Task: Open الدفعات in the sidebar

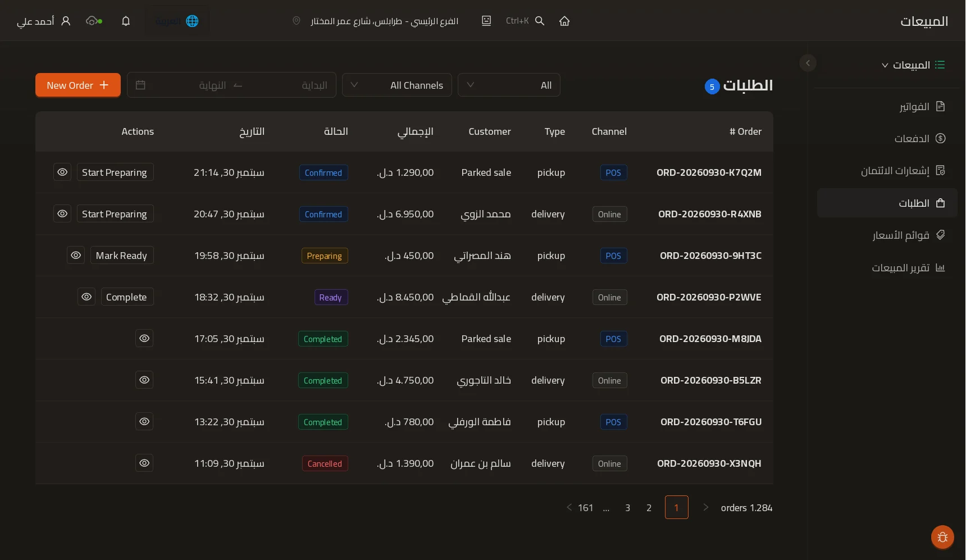Action: coord(887,138)
